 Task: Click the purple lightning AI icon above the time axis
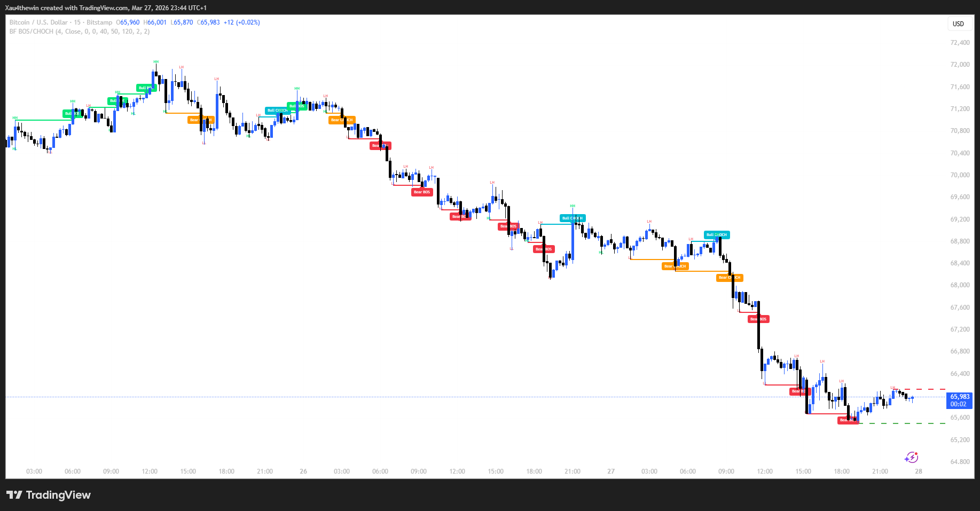(x=911, y=457)
